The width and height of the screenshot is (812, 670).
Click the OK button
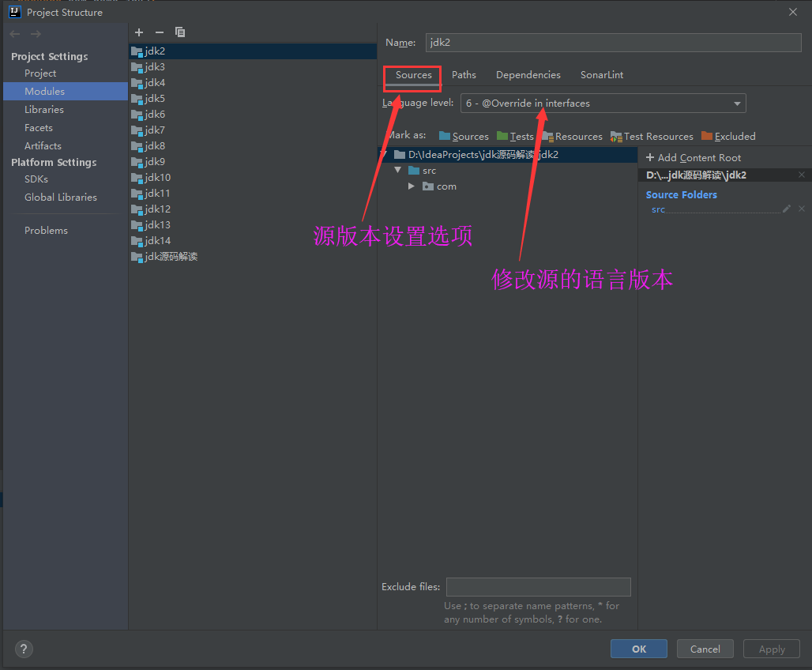638,649
